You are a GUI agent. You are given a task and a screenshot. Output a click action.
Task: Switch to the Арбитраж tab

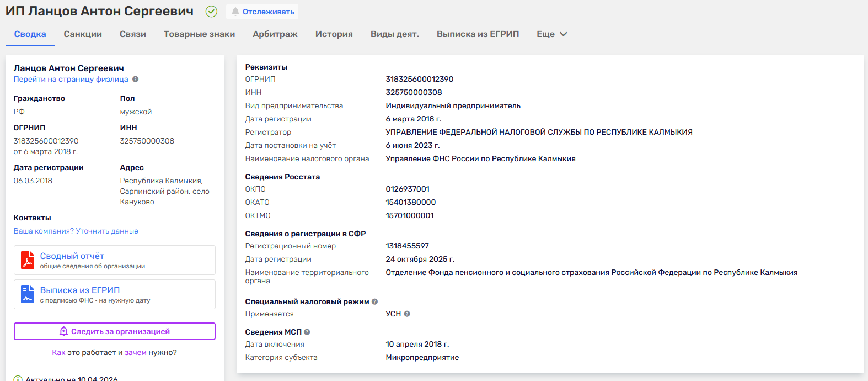click(275, 34)
